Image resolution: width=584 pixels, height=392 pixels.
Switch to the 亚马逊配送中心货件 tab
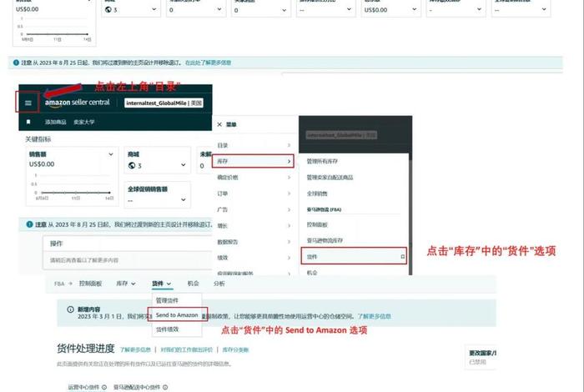137,387
